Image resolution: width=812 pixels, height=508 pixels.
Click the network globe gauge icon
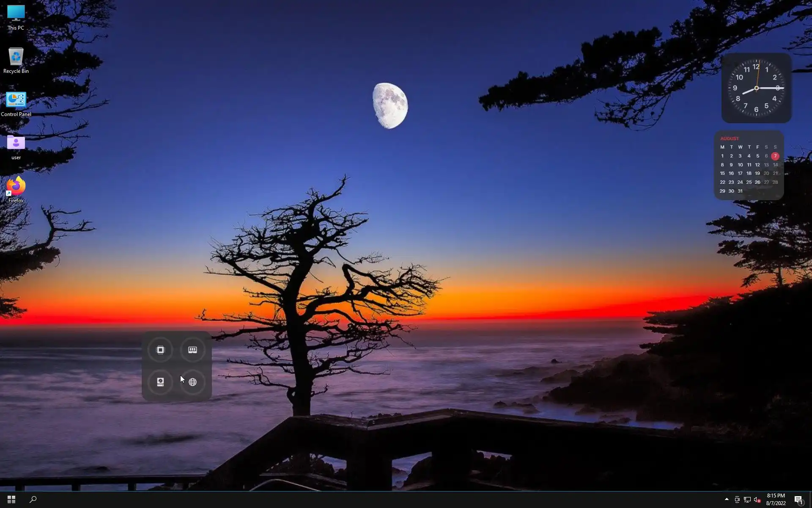click(x=192, y=382)
